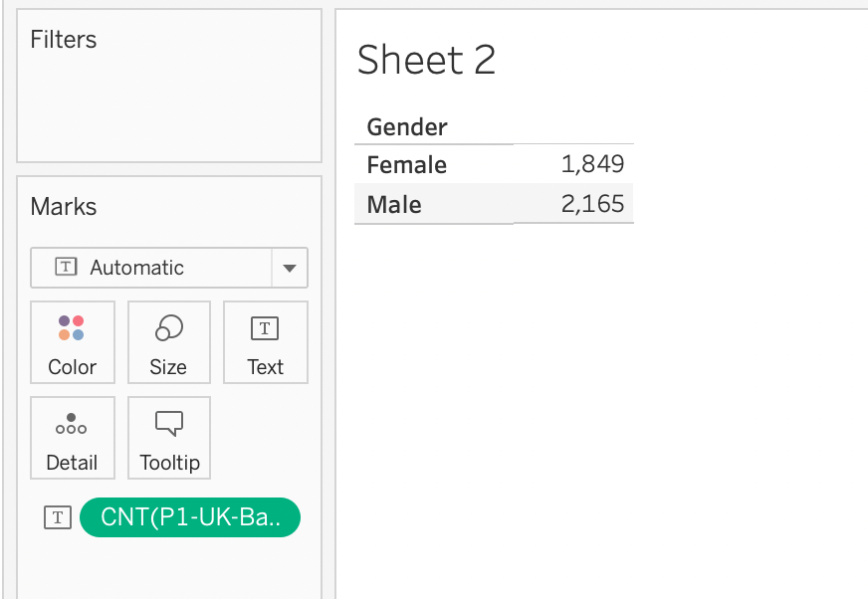Click the Size marks button

[x=168, y=342]
